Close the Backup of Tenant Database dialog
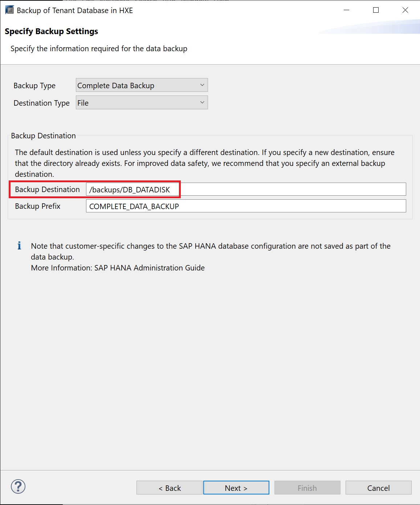This screenshot has height=505, width=420. pyautogui.click(x=405, y=10)
